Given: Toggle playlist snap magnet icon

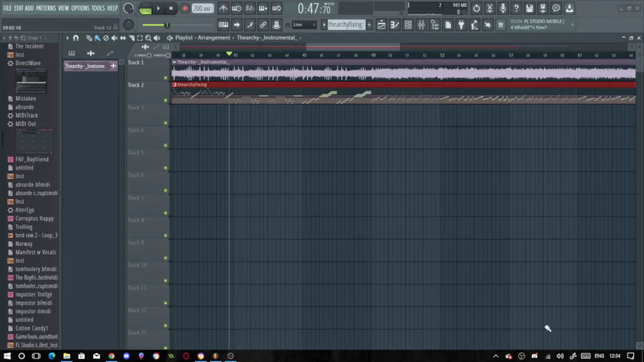Looking at the screenshot, I should coord(76,38).
